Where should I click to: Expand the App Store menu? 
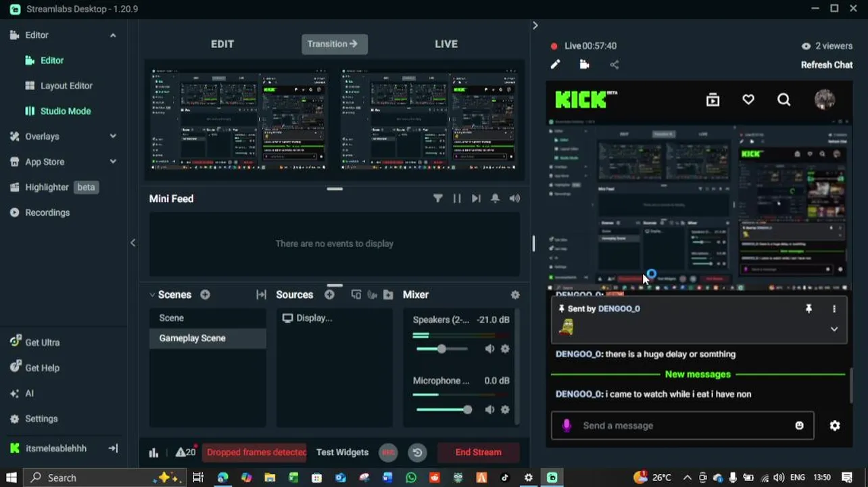pos(113,162)
